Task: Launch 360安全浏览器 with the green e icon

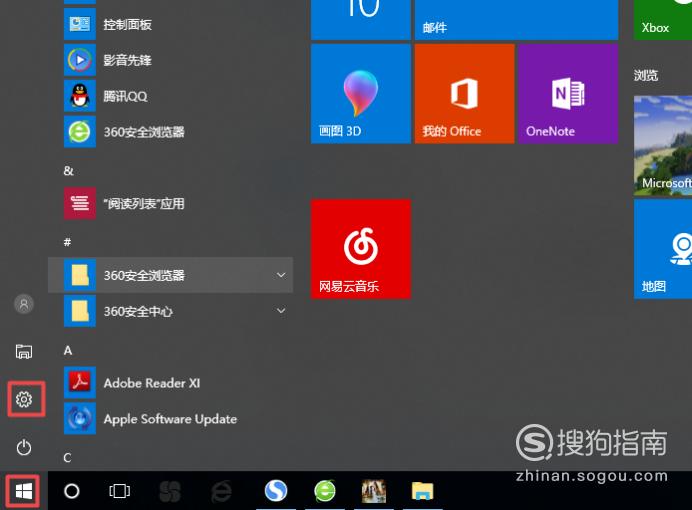Action: pyautogui.click(x=170, y=131)
